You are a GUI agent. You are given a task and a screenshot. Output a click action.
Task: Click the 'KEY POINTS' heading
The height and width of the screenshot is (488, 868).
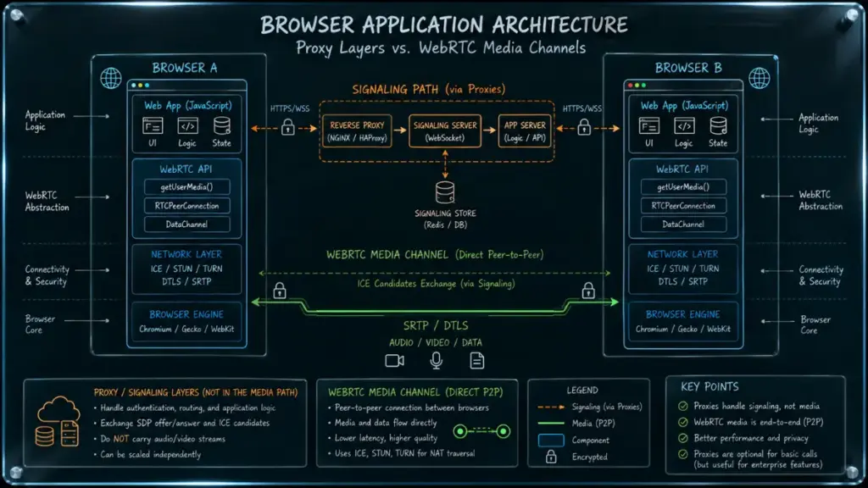click(x=709, y=386)
